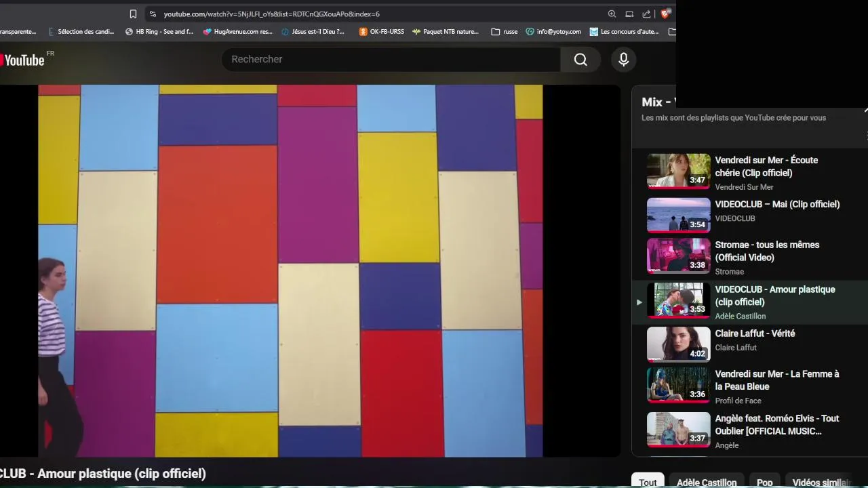Viewport: 868px width, 488px height.
Task: Open Paquet NTB nature bookmark
Action: click(446, 31)
